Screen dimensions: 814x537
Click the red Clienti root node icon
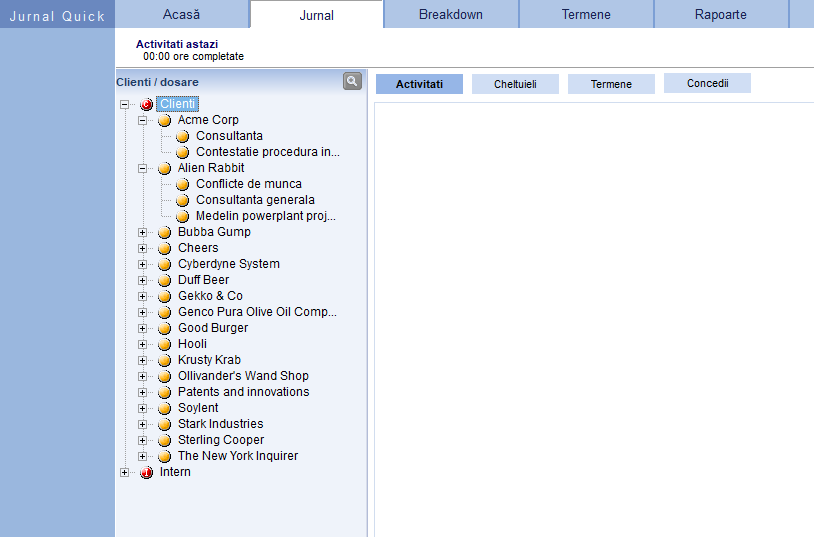tap(147, 104)
